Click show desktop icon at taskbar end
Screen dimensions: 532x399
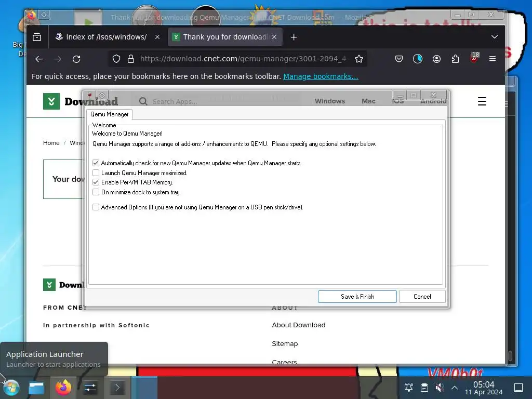(518, 388)
